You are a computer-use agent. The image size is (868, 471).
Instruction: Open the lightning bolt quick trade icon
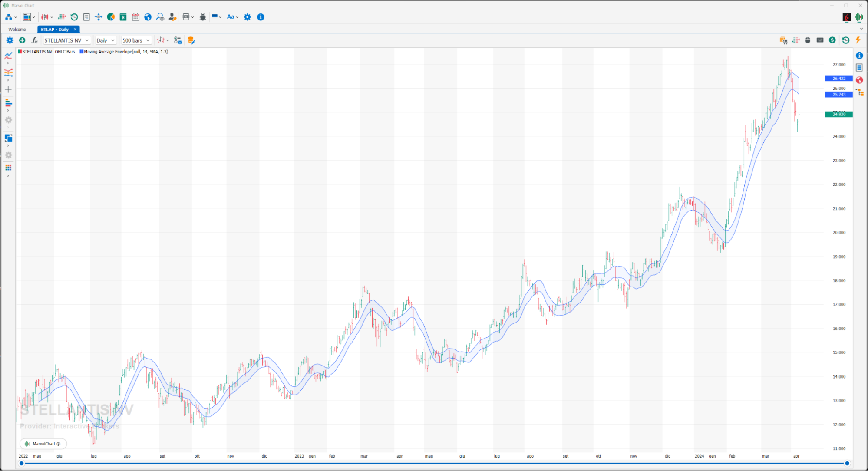click(858, 40)
